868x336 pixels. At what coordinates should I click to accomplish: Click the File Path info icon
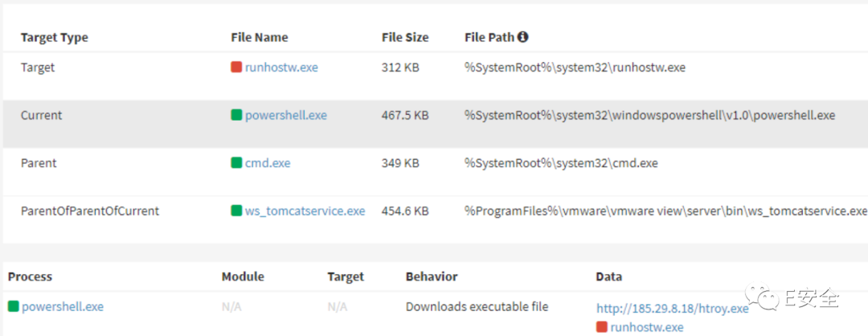[522, 37]
